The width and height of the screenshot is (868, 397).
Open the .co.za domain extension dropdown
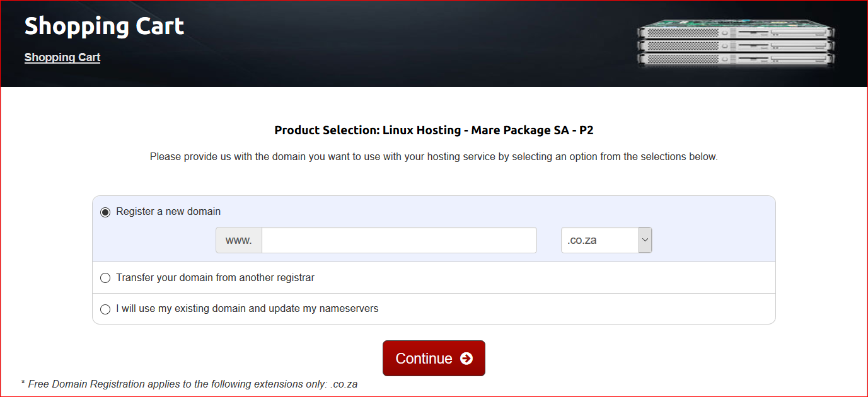(x=599, y=240)
